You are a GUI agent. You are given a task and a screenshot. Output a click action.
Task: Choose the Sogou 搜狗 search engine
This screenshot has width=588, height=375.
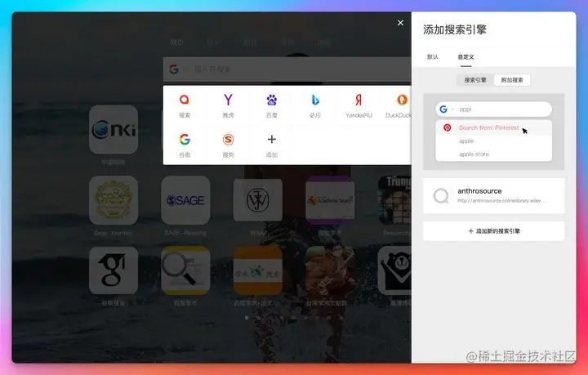228,140
